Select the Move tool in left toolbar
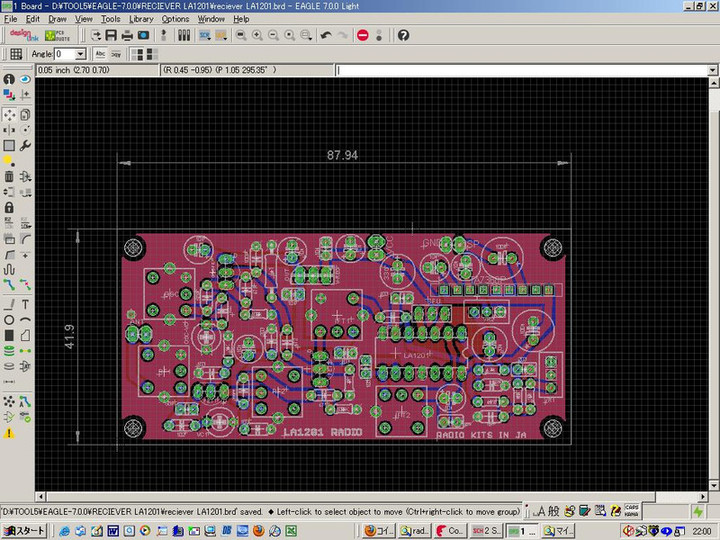 point(9,113)
